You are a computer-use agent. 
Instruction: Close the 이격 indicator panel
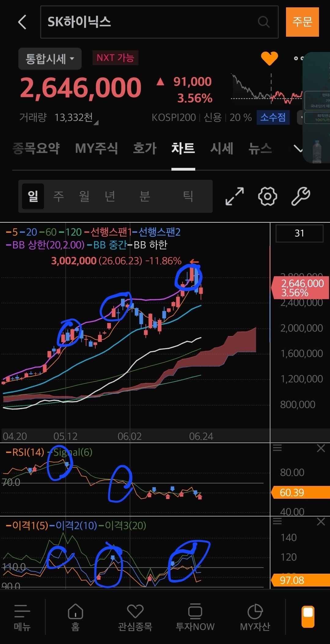(321, 521)
